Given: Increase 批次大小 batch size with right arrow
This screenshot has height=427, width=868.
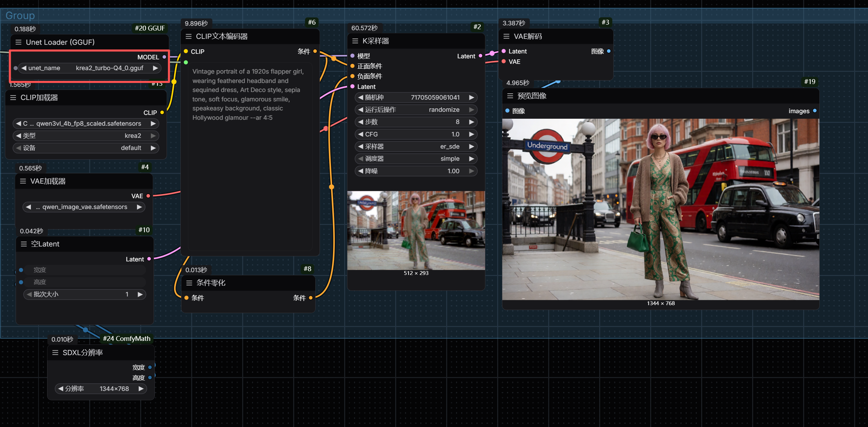Looking at the screenshot, I should [x=140, y=294].
